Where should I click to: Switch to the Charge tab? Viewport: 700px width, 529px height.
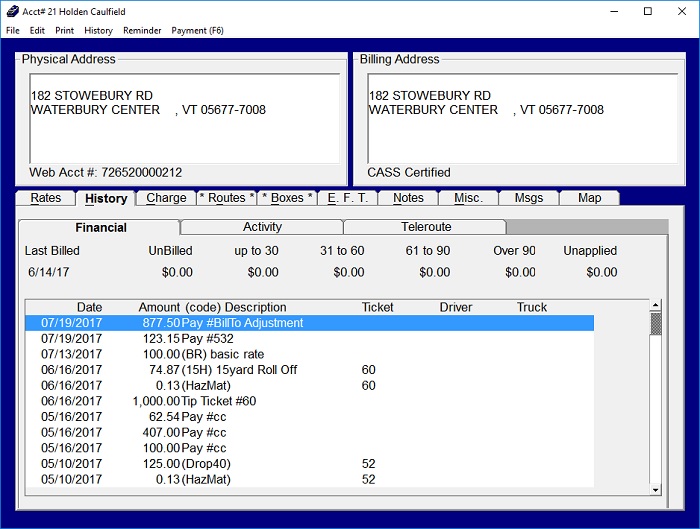click(x=166, y=198)
